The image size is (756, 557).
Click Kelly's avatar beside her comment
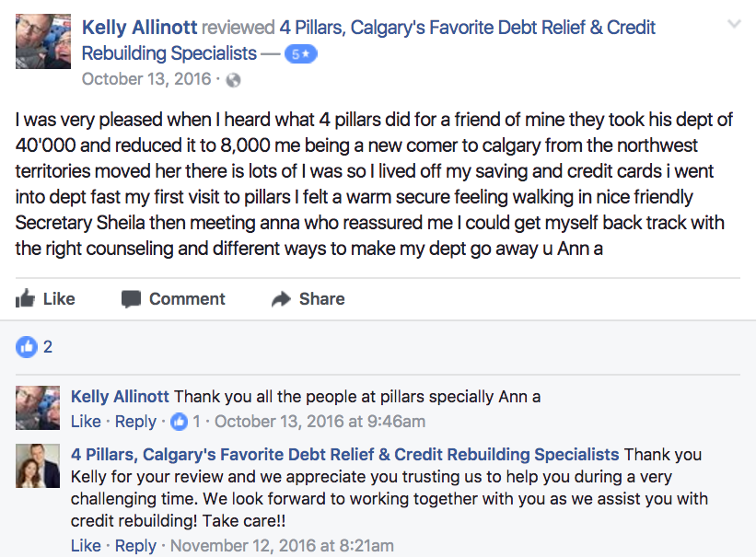click(x=38, y=408)
